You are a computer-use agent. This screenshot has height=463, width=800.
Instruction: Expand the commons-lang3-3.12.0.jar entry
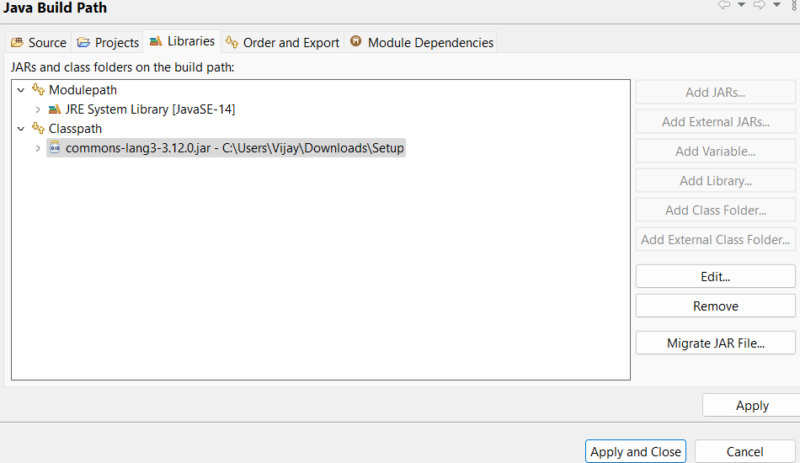(x=38, y=148)
